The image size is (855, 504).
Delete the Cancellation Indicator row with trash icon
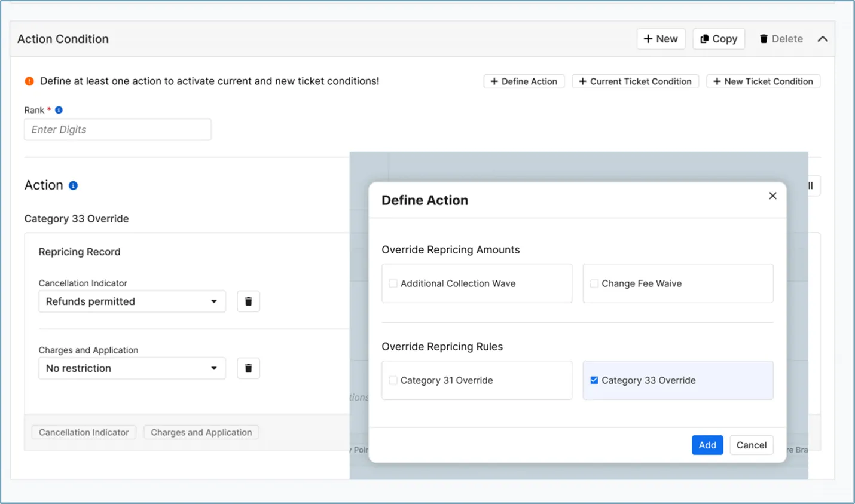(248, 301)
